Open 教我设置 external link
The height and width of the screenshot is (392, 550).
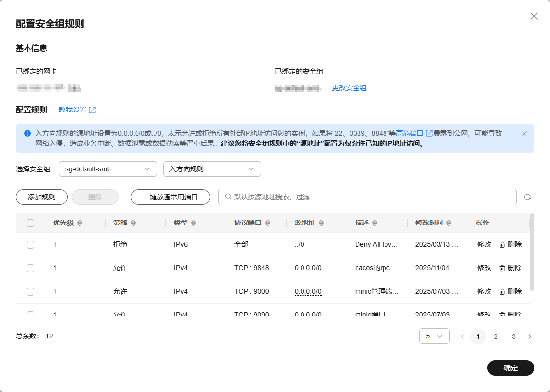pyautogui.click(x=77, y=110)
